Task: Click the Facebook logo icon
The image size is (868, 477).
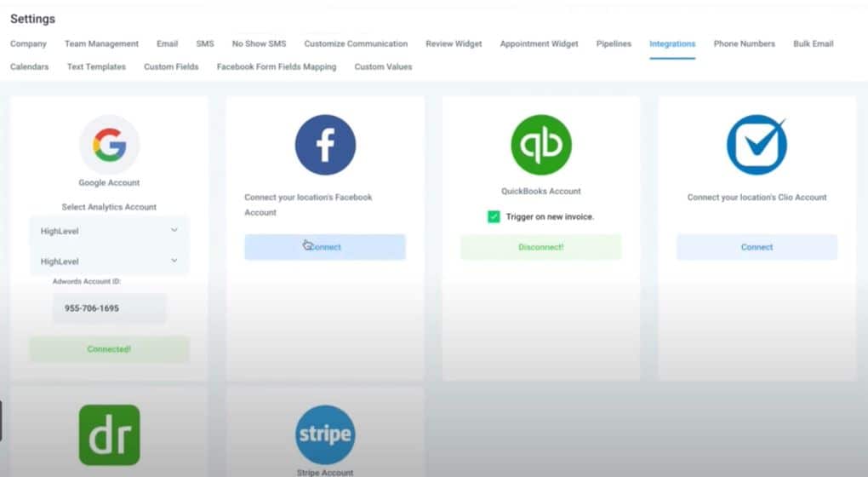Action: [x=325, y=145]
